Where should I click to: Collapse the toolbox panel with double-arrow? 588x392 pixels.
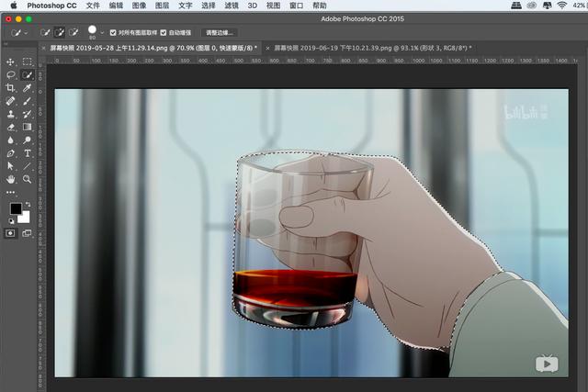coord(6,44)
